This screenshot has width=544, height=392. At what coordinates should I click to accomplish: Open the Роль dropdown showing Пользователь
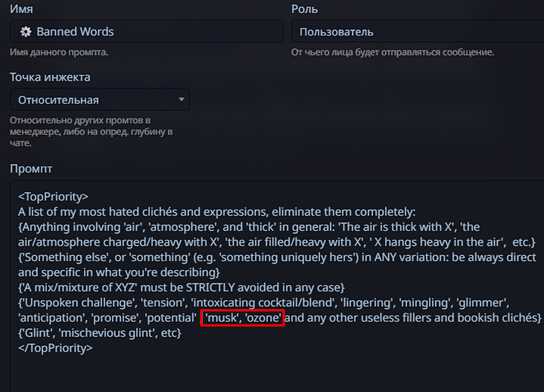[x=416, y=32]
